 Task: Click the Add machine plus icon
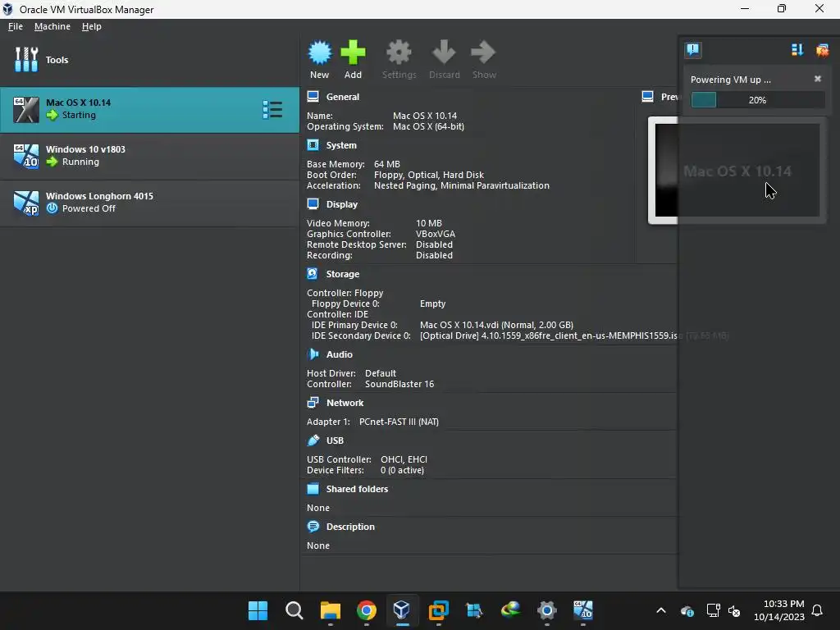coord(353,52)
